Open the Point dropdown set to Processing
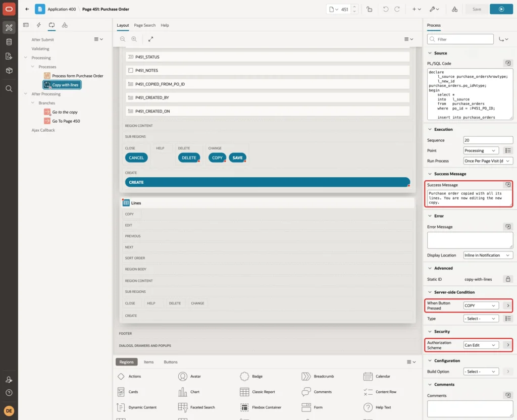 [481, 150]
